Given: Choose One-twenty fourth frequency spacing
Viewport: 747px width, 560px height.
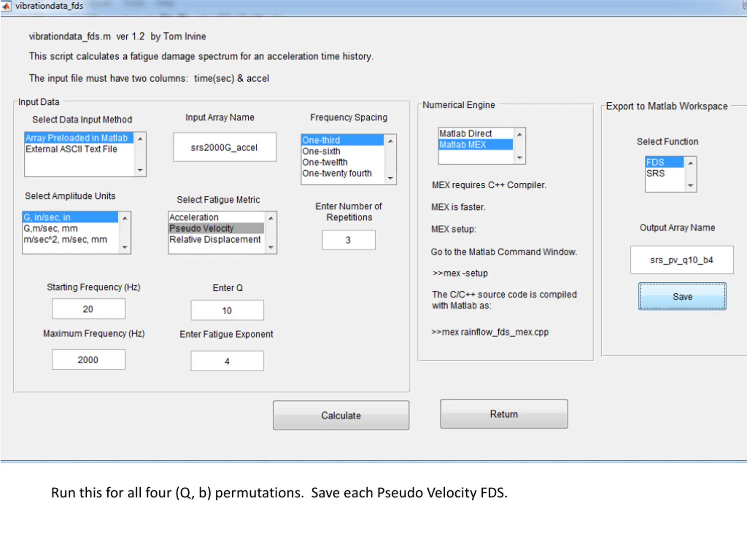Looking at the screenshot, I should click(343, 173).
